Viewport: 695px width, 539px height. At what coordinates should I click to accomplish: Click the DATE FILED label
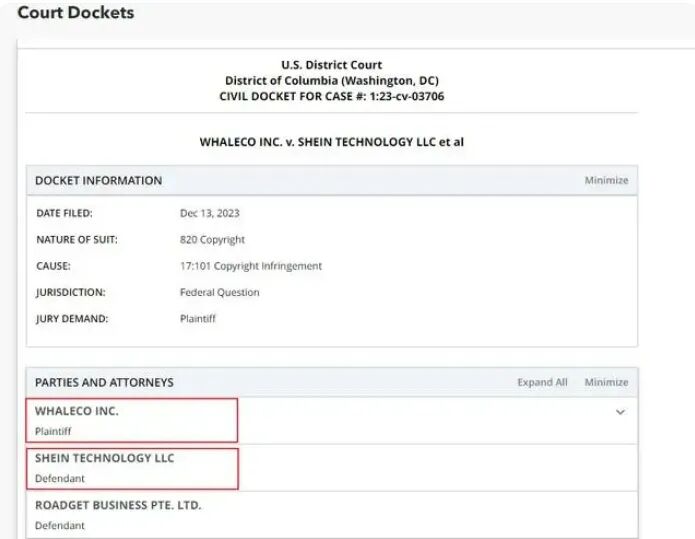64,213
